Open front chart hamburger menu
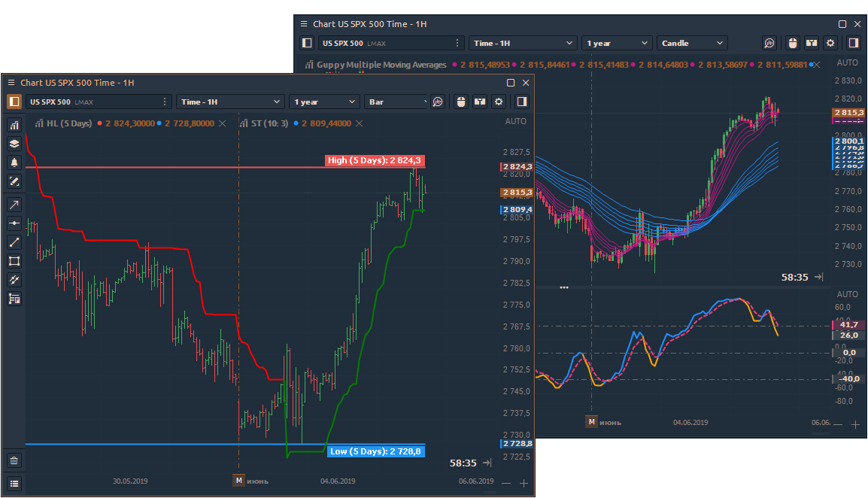The width and height of the screenshot is (868, 498). pyautogui.click(x=11, y=83)
